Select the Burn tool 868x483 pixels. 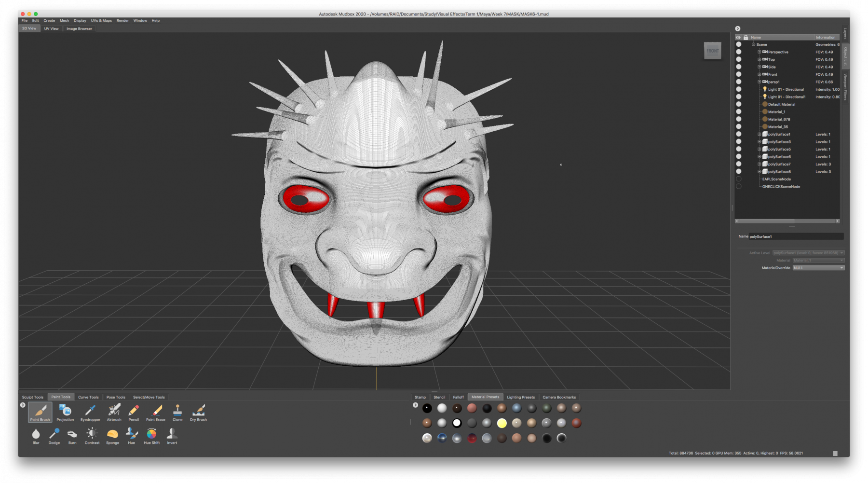(72, 436)
